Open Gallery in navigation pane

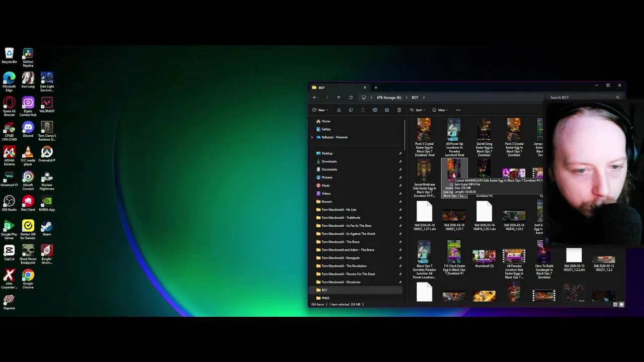click(x=326, y=129)
